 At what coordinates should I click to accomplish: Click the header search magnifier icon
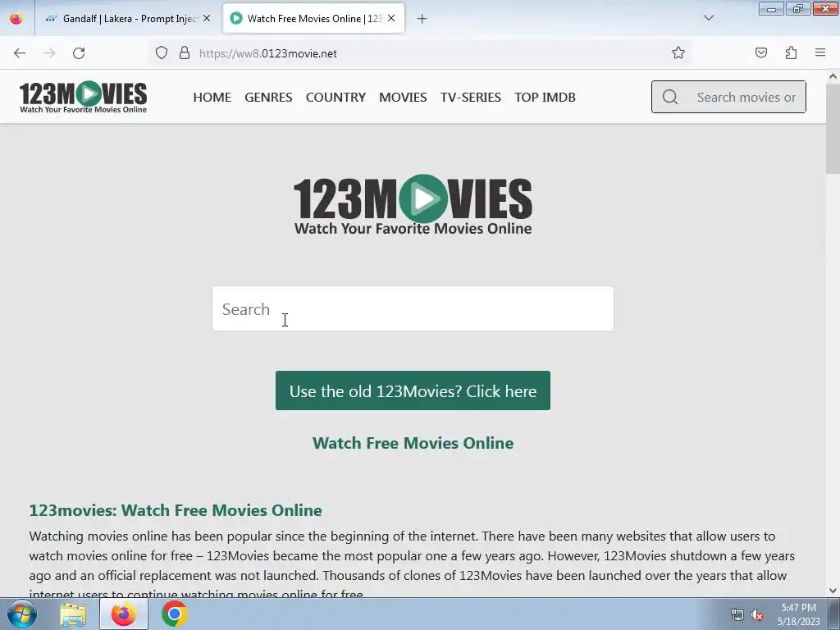point(670,97)
